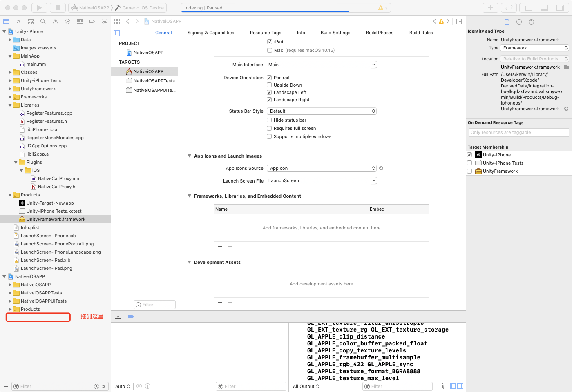Stop the running task
This screenshot has width=572, height=392.
pos(58,8)
